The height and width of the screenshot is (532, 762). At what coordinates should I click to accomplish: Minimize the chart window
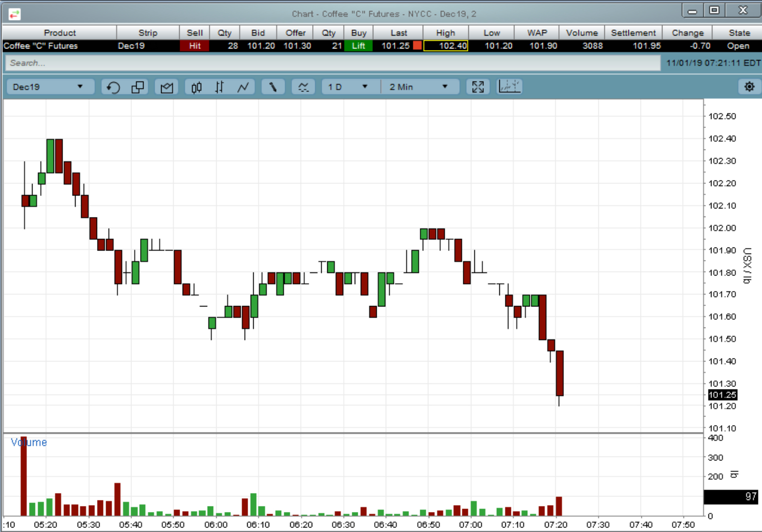(x=692, y=10)
